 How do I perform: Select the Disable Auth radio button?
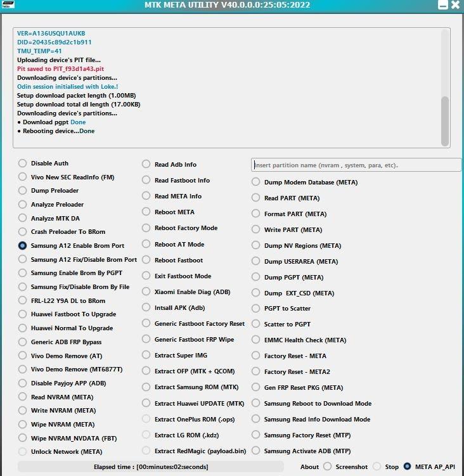pyautogui.click(x=22, y=164)
